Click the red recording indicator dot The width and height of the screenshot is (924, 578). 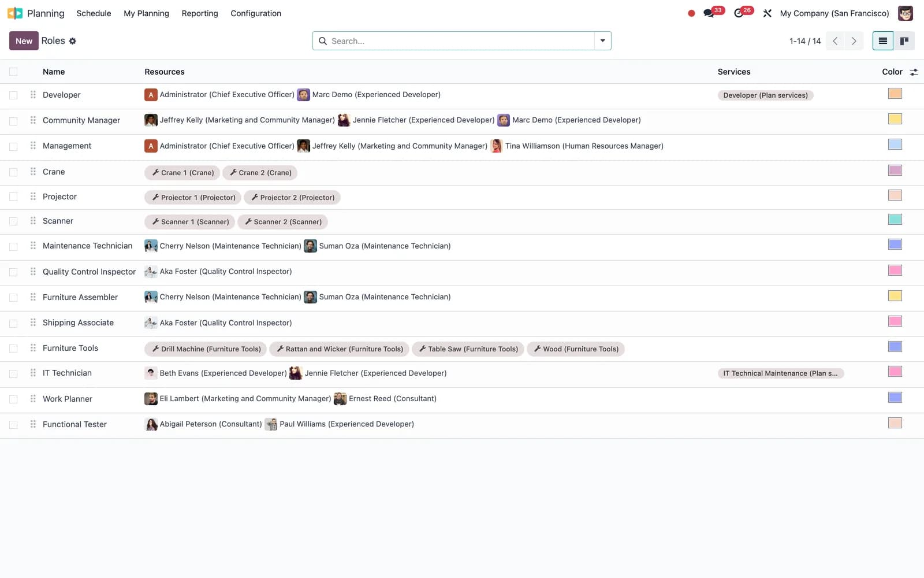[691, 13]
